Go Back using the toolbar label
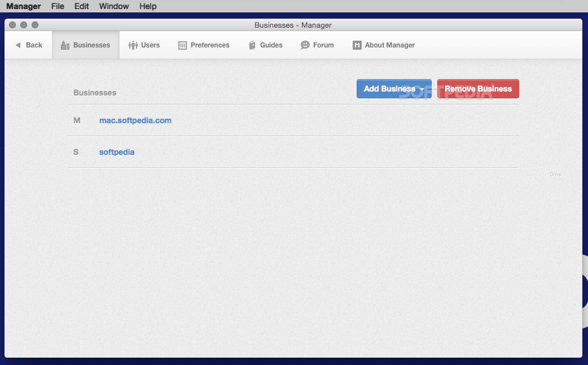The width and height of the screenshot is (588, 365). point(34,45)
